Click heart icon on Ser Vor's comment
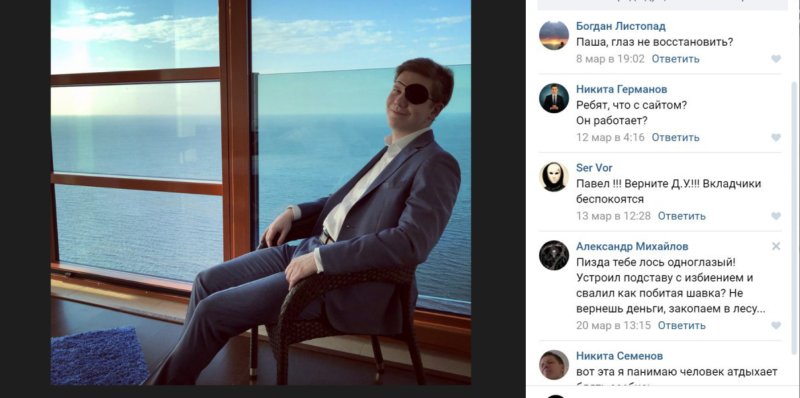Screen dimensions: 800x398 click(776, 216)
